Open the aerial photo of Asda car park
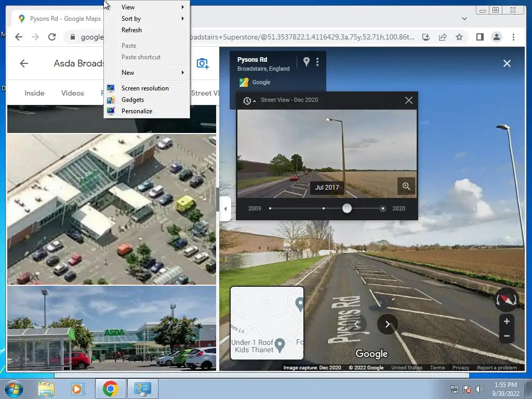The width and height of the screenshot is (532, 399). [112, 209]
